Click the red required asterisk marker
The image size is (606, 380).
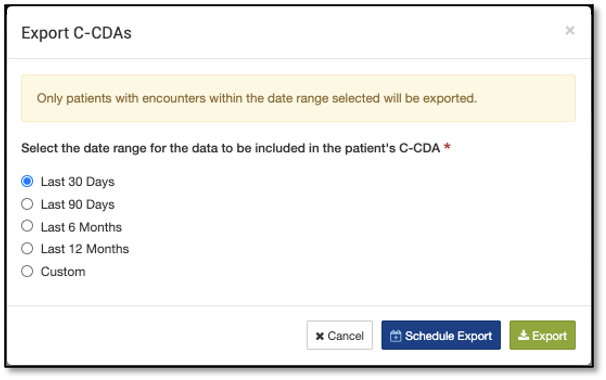[447, 147]
